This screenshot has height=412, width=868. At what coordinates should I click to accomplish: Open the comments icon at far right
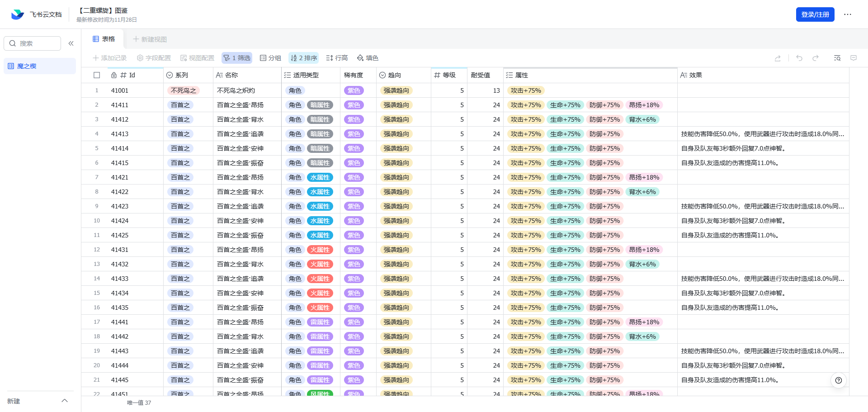tap(854, 58)
